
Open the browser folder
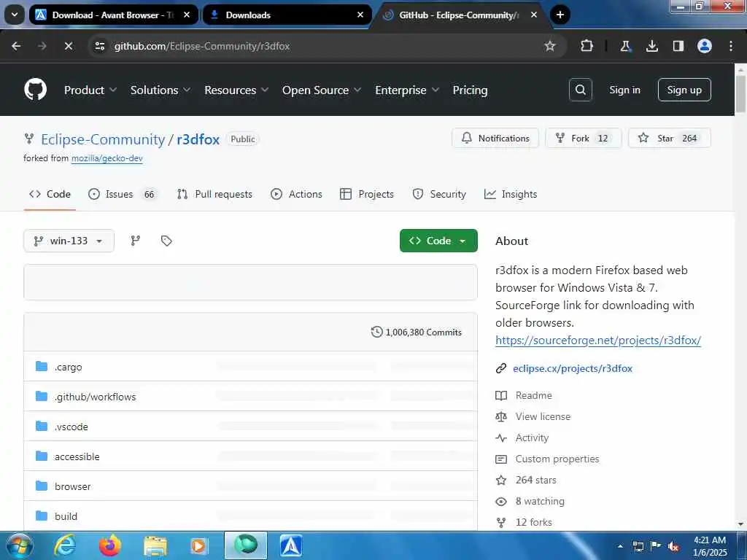[72, 486]
